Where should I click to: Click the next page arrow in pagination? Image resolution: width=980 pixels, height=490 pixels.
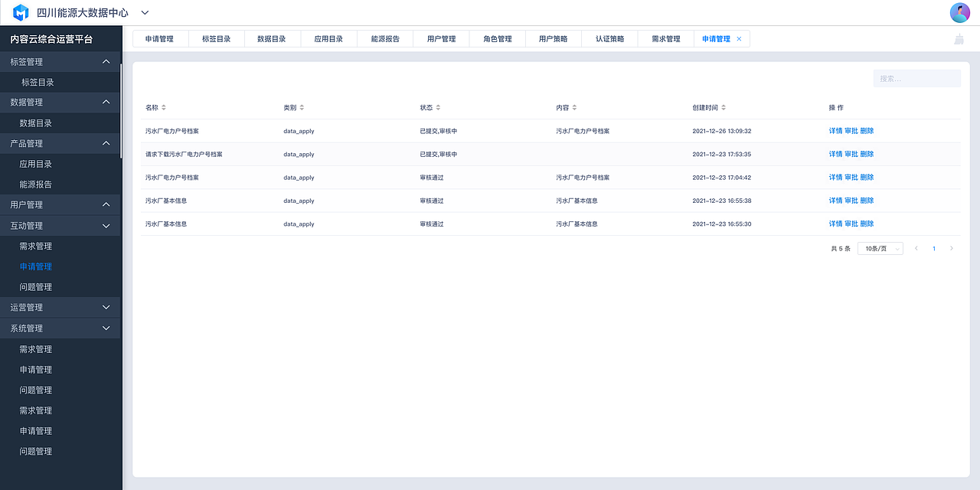click(x=952, y=248)
